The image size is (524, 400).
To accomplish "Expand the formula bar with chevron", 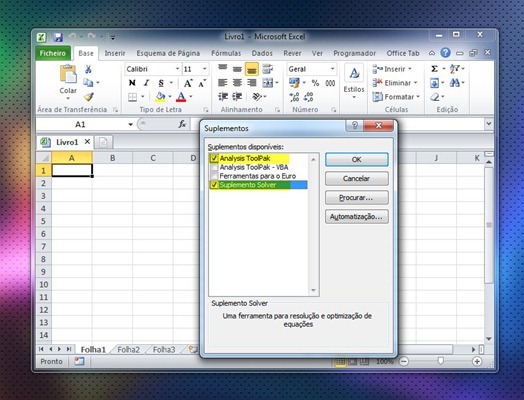I will (489, 124).
